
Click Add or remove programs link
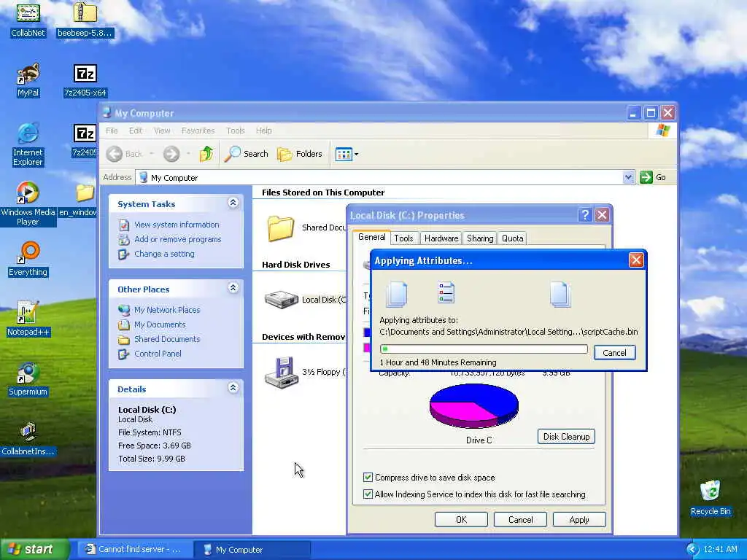[x=178, y=239]
